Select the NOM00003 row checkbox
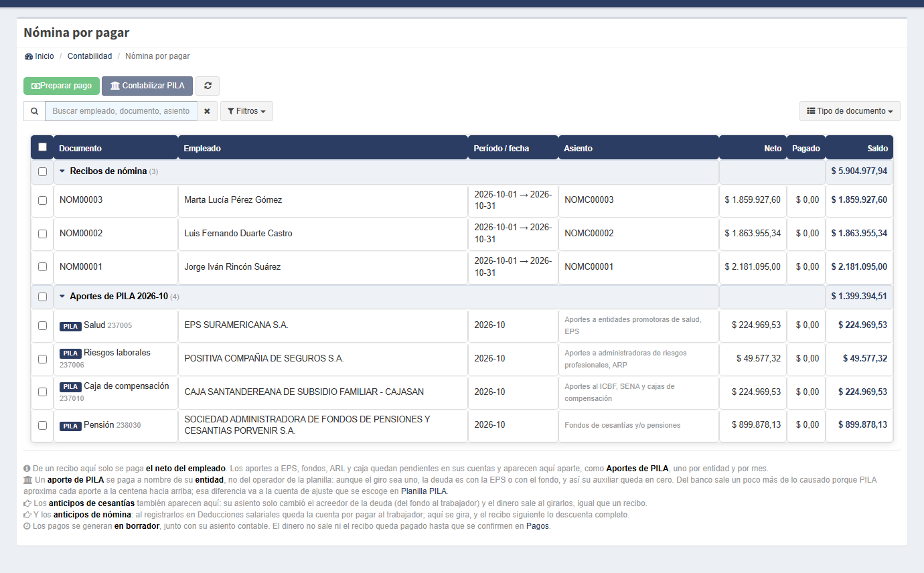This screenshot has width=924, height=573. click(43, 200)
